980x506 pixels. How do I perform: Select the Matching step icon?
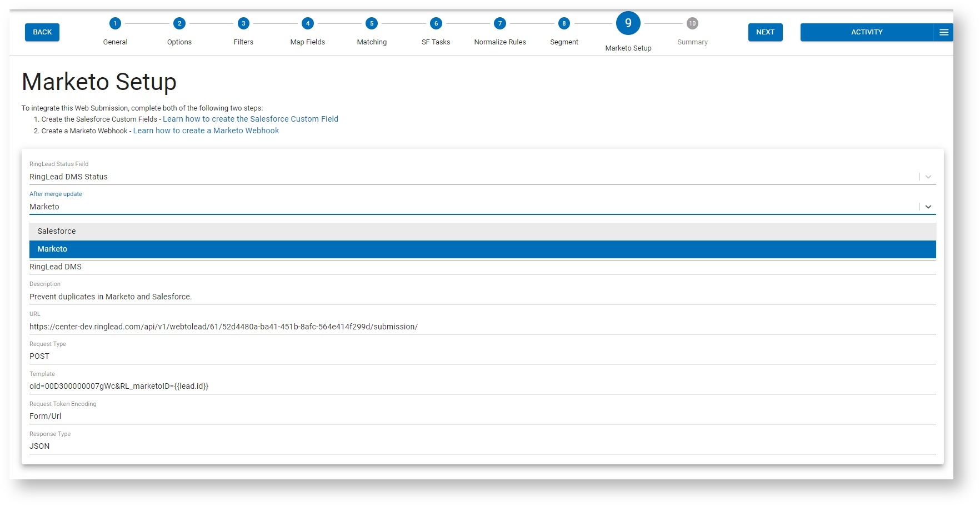pyautogui.click(x=371, y=23)
